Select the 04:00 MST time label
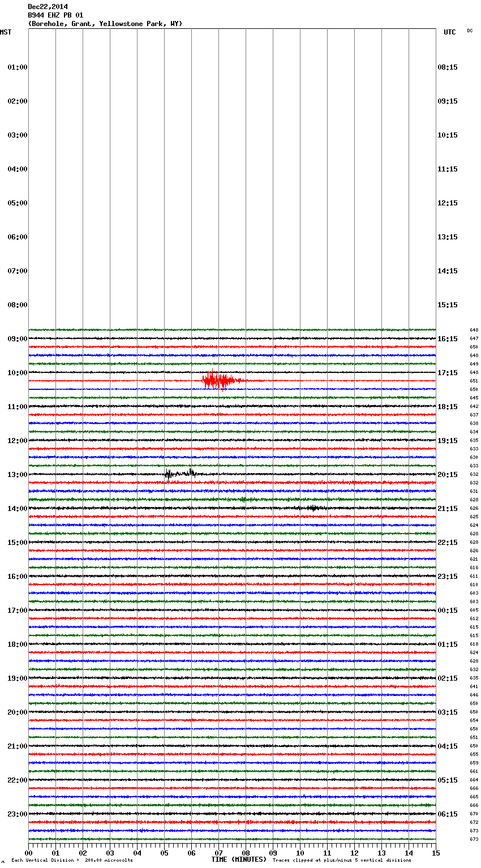This screenshot has width=481, height=868. (18, 169)
